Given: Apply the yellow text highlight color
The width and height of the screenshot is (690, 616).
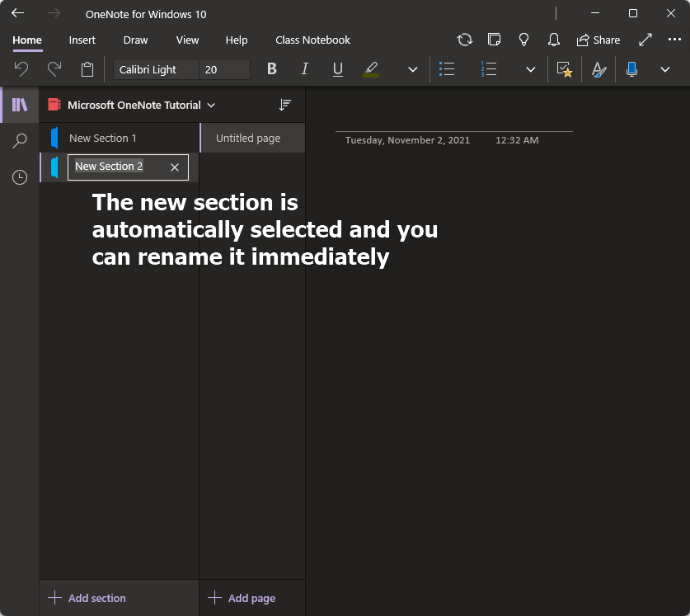Looking at the screenshot, I should pos(371,69).
